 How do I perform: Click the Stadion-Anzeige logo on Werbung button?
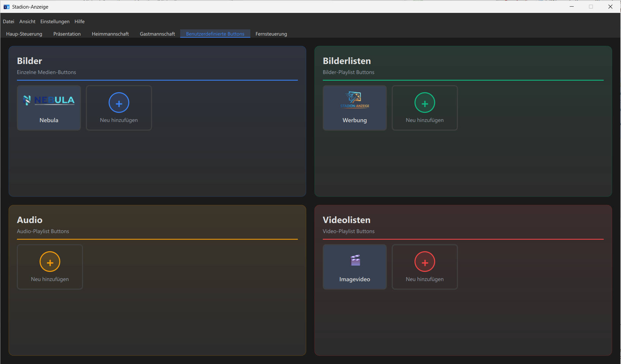[x=354, y=100]
